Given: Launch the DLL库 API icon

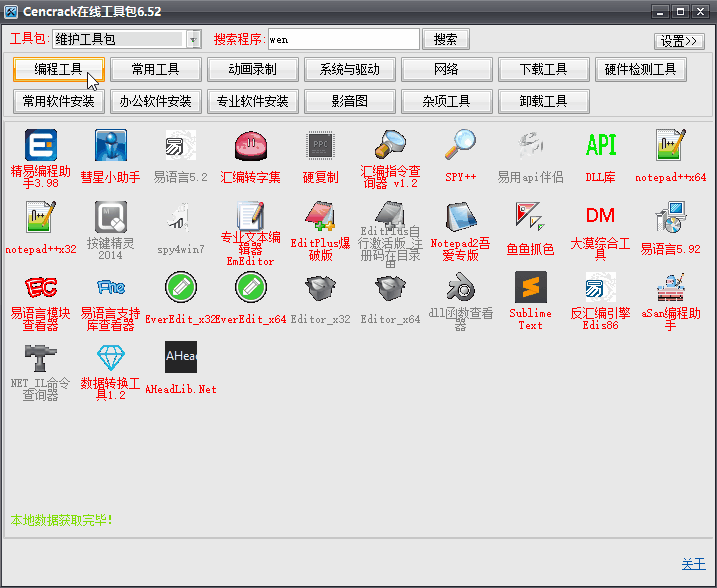Looking at the screenshot, I should pyautogui.click(x=601, y=146).
